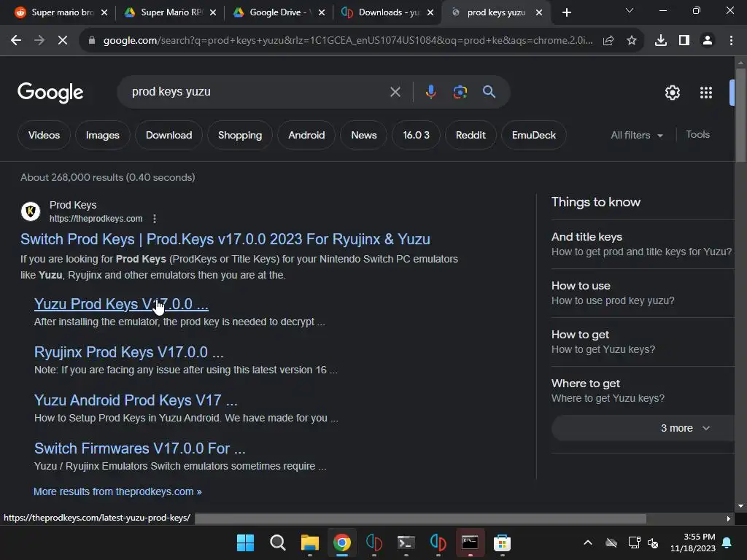Open a new Chrome tab with plus button
The width and height of the screenshot is (747, 560).
coord(566,12)
